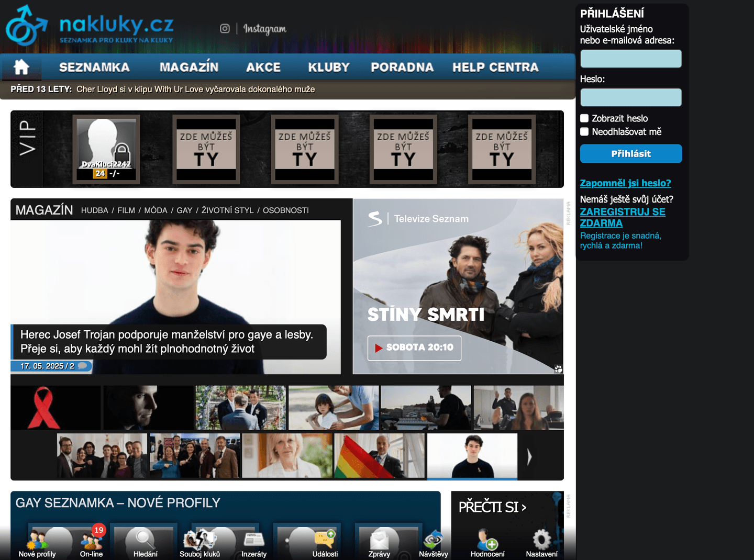Screen dimensions: 754x560
Task: Open Nové profily in bottom toolbar
Action: click(37, 543)
